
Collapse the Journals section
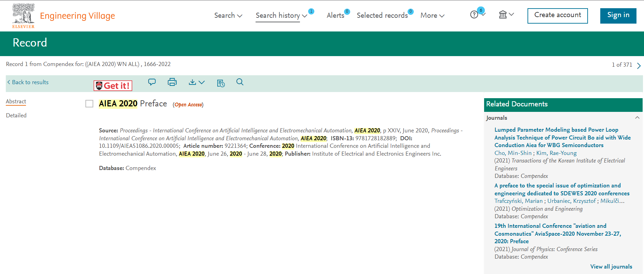tap(637, 118)
